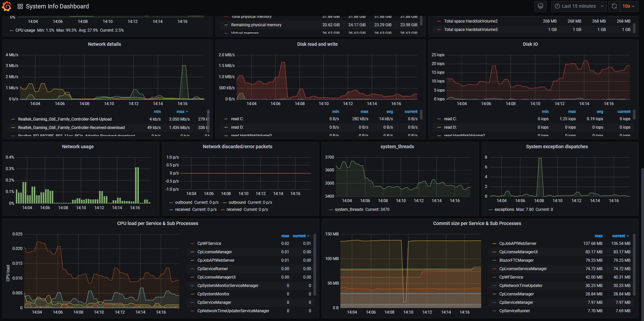Viewport: 644px width, 321px height.
Task: Toggle Realtek Controller-Received-download series
Action: click(x=71, y=128)
